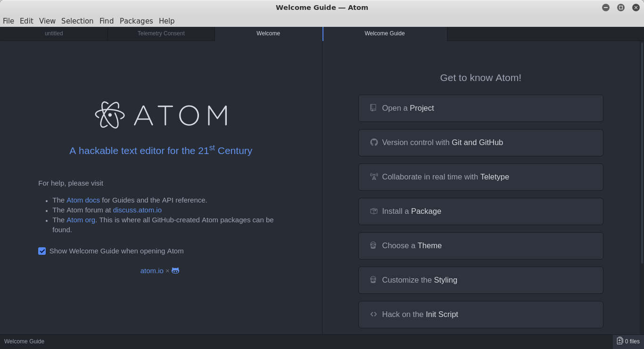Open the File menu
The image size is (644, 349).
tap(8, 21)
